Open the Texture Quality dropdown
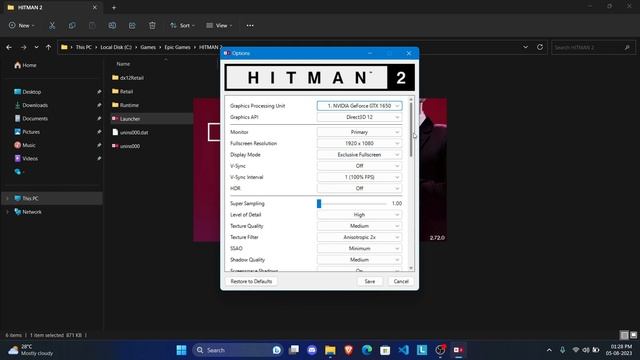This screenshot has height=360, width=640. [359, 226]
